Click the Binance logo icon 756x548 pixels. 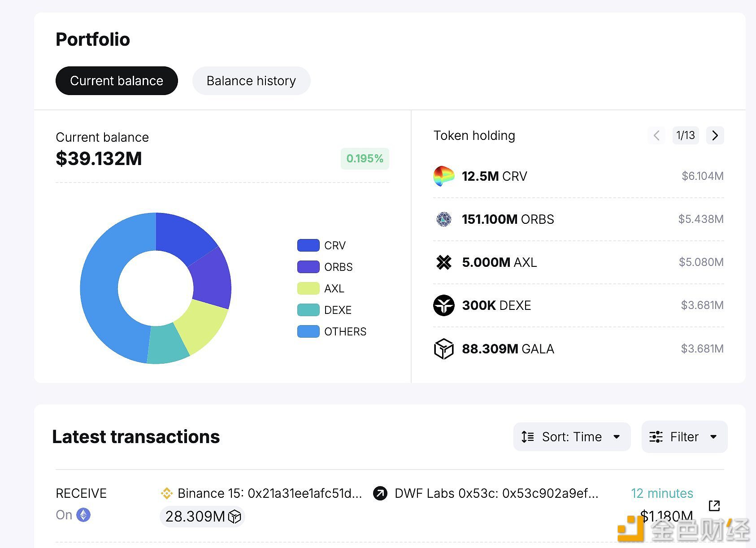click(167, 493)
